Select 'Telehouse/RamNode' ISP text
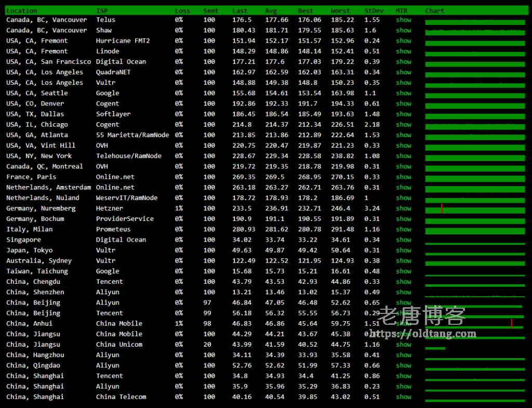532x408 pixels. (x=129, y=156)
